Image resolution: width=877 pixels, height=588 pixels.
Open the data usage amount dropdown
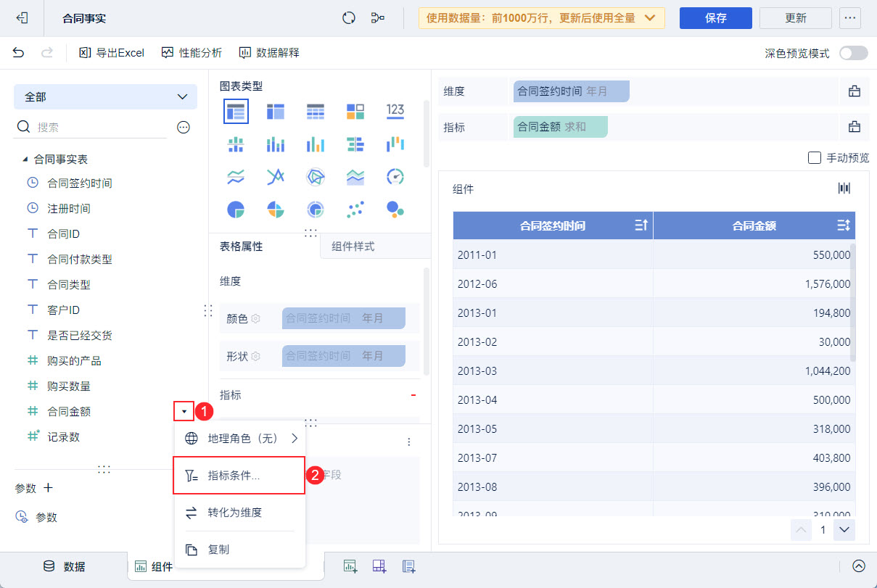[542, 18]
